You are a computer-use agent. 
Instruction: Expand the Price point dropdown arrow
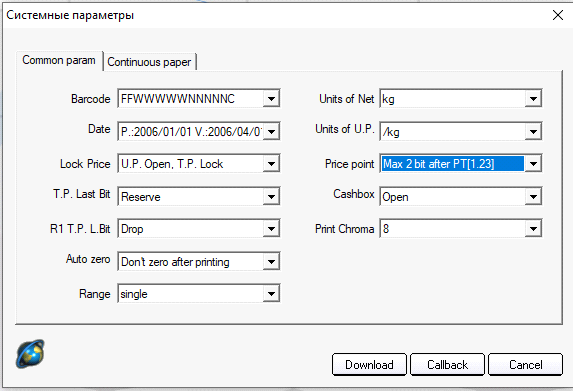tap(533, 164)
